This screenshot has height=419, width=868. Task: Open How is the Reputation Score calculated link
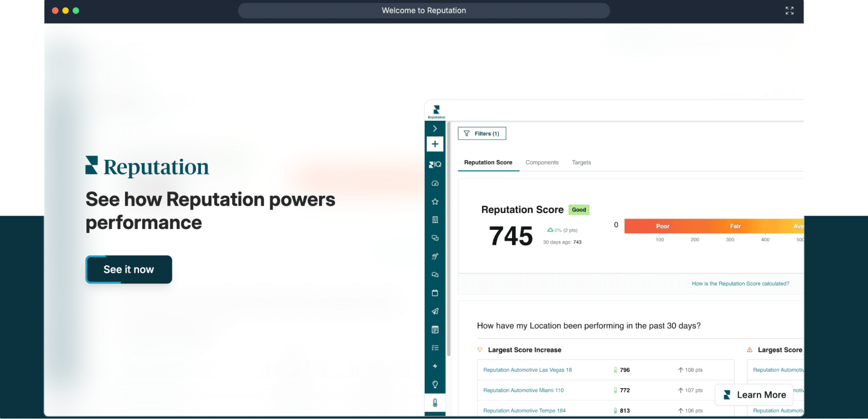(740, 284)
